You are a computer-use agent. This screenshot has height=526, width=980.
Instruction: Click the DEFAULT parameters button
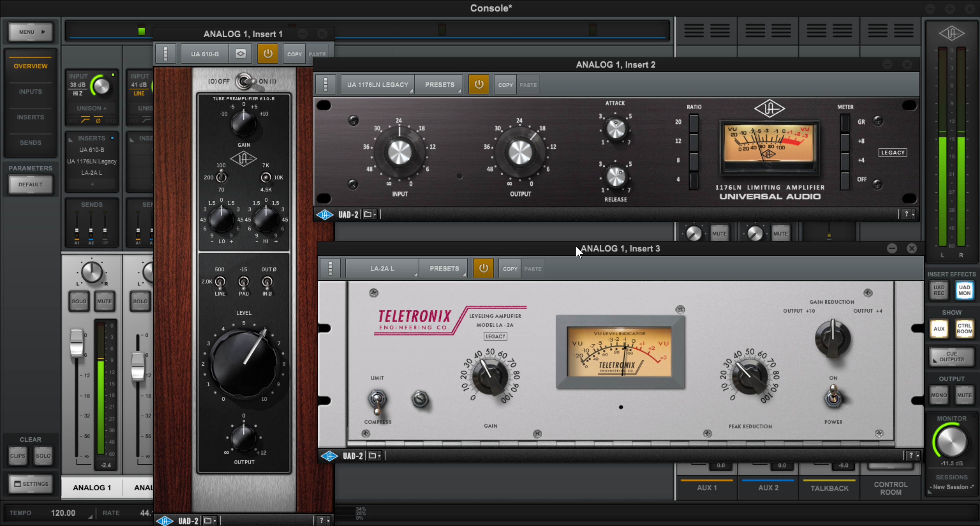(30, 185)
